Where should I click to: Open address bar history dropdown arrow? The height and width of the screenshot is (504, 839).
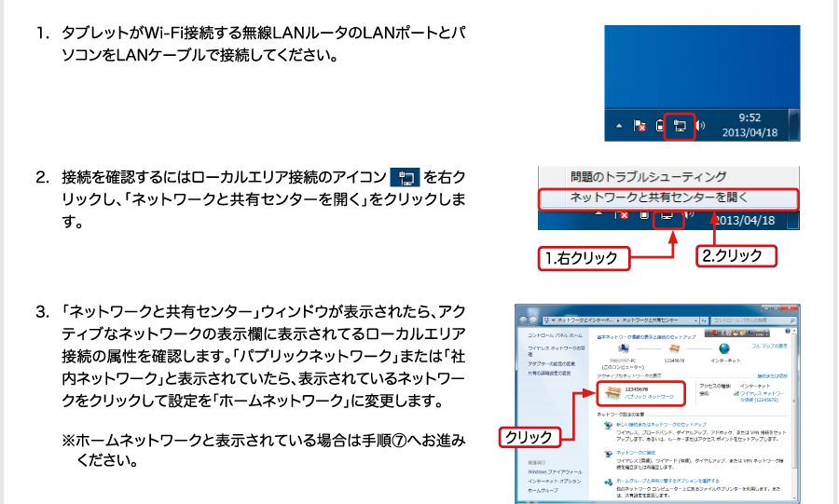695,320
